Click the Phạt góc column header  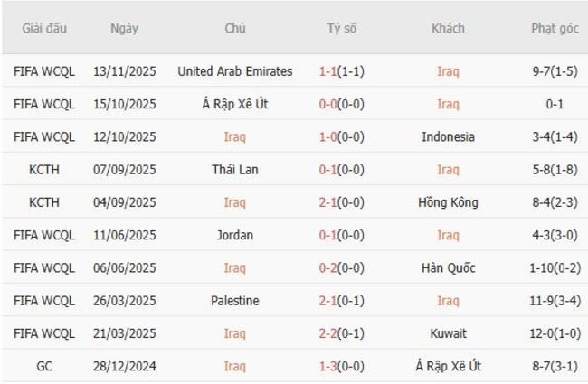(555, 28)
